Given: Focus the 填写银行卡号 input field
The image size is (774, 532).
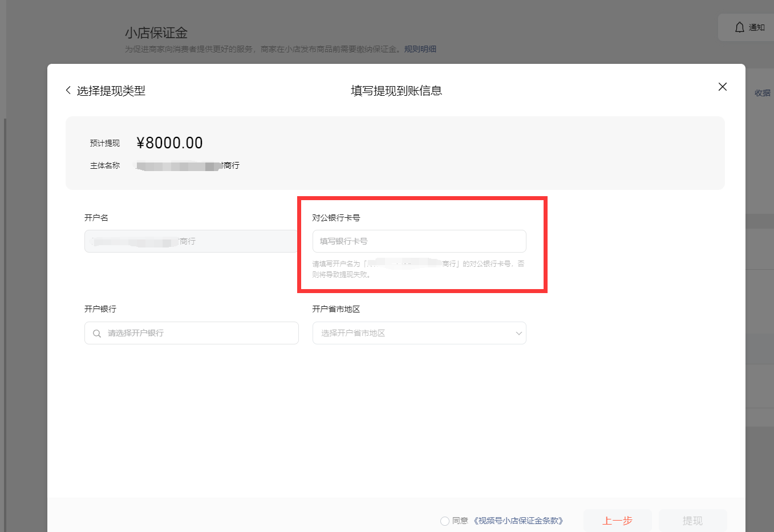Looking at the screenshot, I should 419,241.
